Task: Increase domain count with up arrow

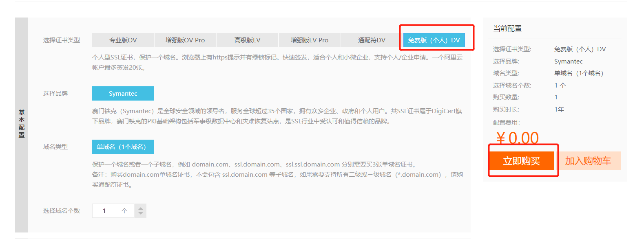Action: tap(141, 208)
